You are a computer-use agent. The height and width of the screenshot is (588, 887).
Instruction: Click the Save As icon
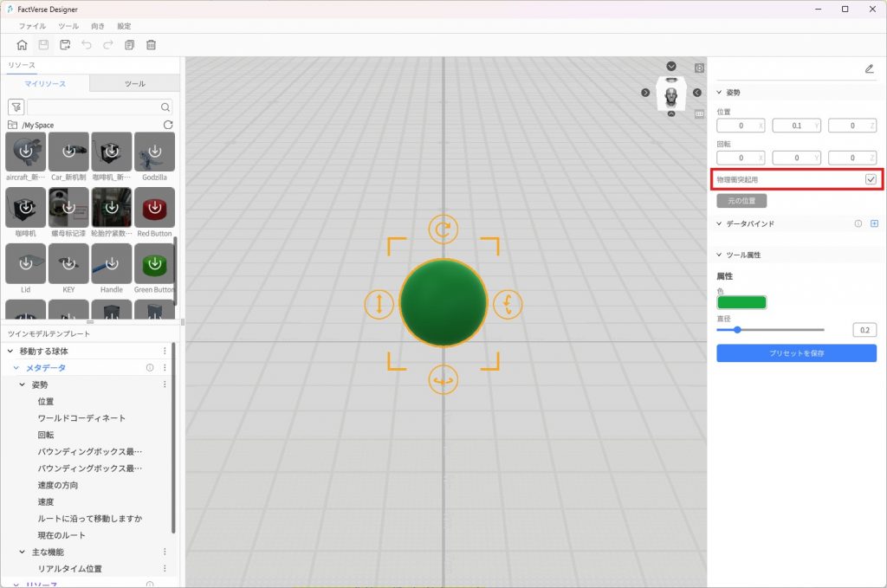pos(65,45)
